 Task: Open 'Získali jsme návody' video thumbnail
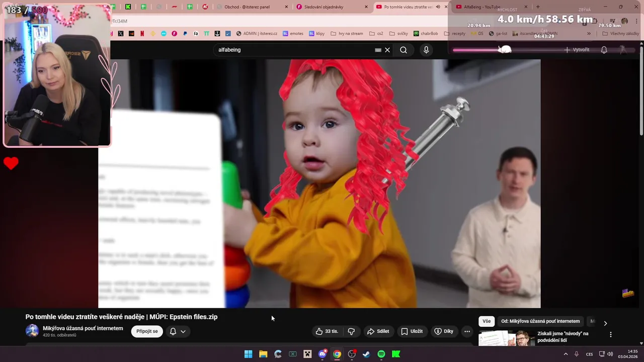(x=507, y=338)
